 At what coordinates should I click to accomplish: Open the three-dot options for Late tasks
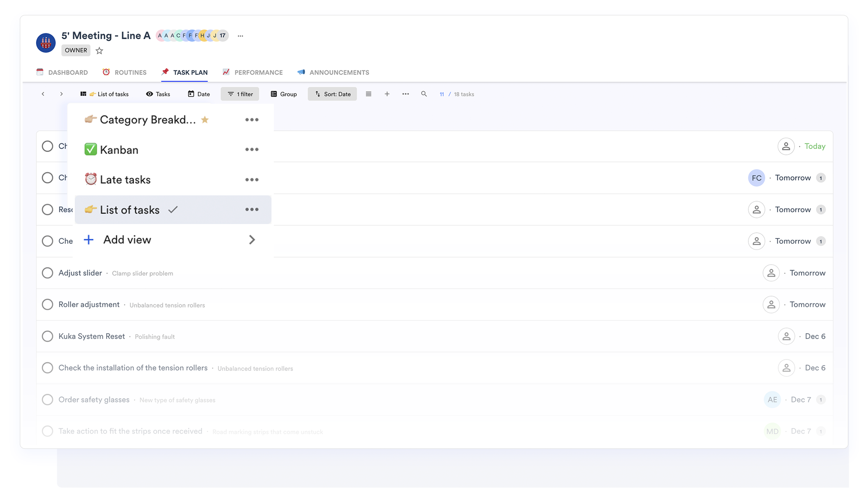pyautogui.click(x=252, y=179)
